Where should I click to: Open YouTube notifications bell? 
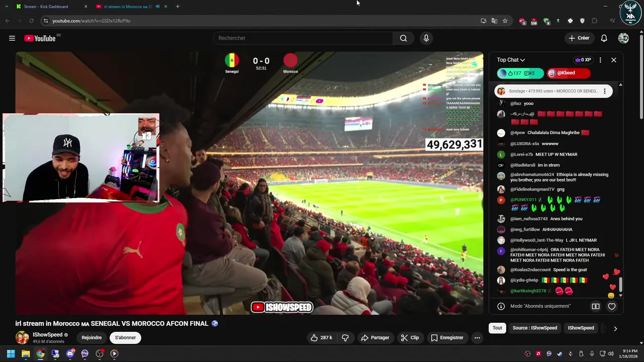tap(604, 38)
